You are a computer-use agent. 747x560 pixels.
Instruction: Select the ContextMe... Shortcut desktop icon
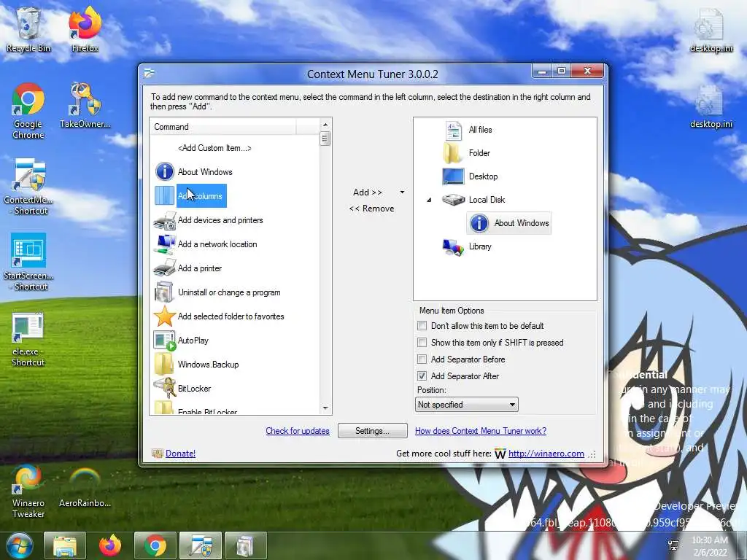click(x=28, y=187)
